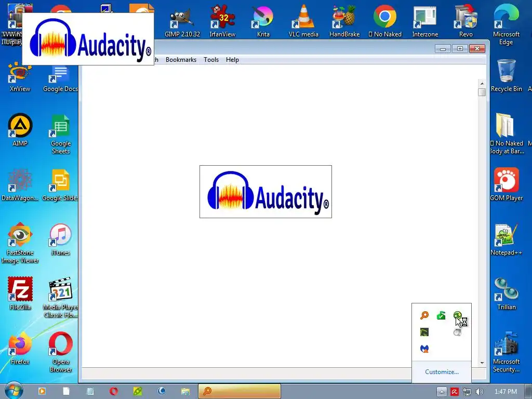Launch IrfanView from the desktop
This screenshot has height=399, width=532.
(222, 21)
